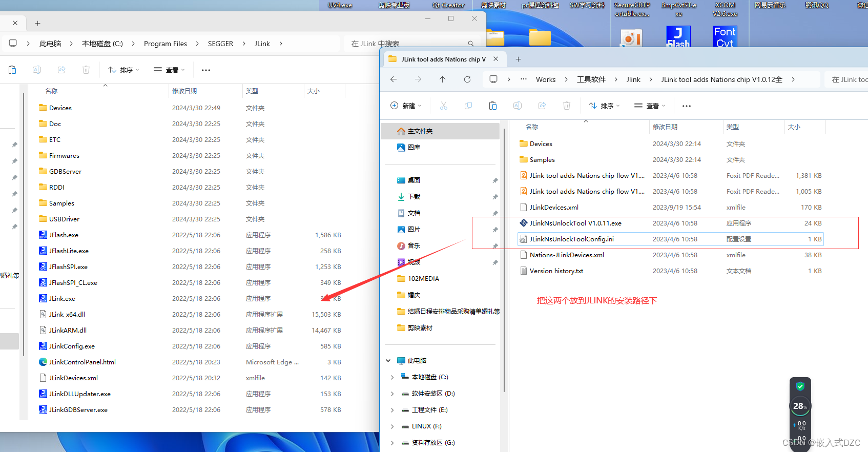Image resolution: width=868 pixels, height=452 pixels.
Task: Click the JFlash.exe file icon
Action: point(43,235)
